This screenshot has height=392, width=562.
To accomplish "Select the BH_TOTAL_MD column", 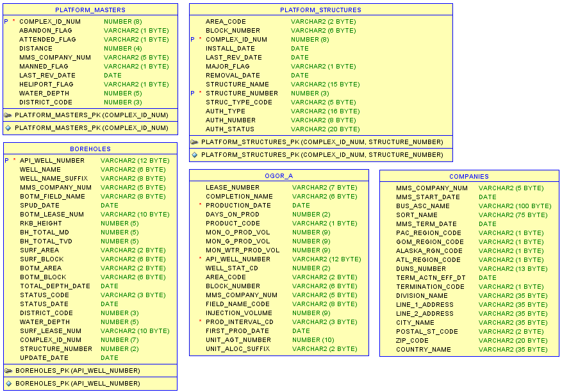I will [x=44, y=233].
